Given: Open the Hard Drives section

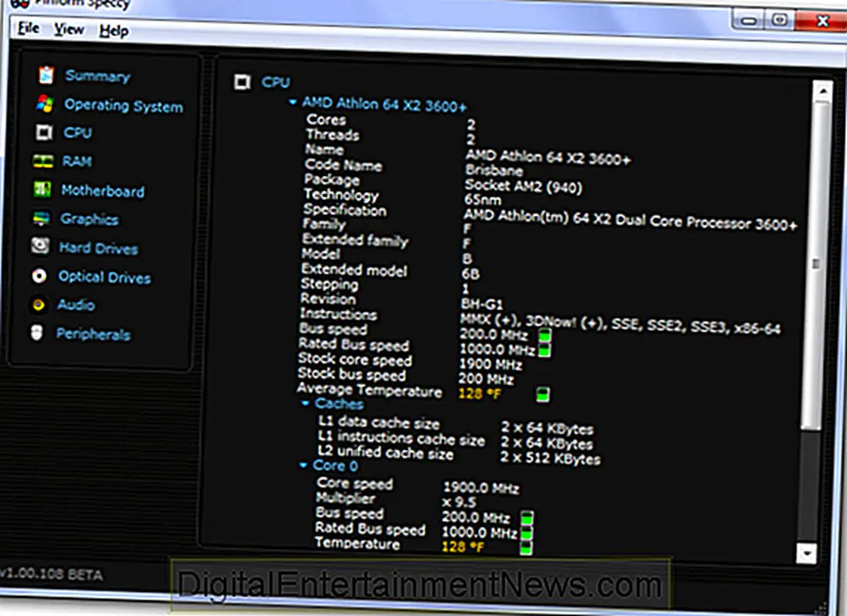Looking at the screenshot, I should 98,248.
